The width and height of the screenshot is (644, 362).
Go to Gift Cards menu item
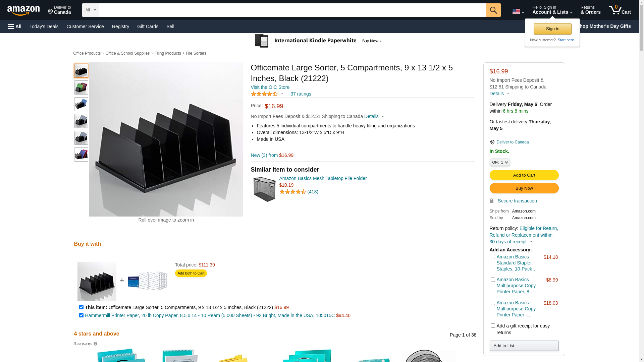[x=148, y=26]
